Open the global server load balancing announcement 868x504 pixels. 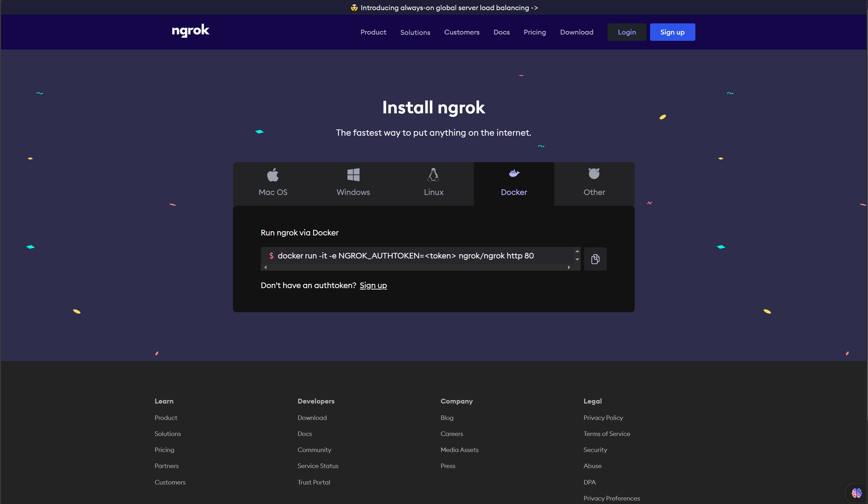(x=444, y=8)
